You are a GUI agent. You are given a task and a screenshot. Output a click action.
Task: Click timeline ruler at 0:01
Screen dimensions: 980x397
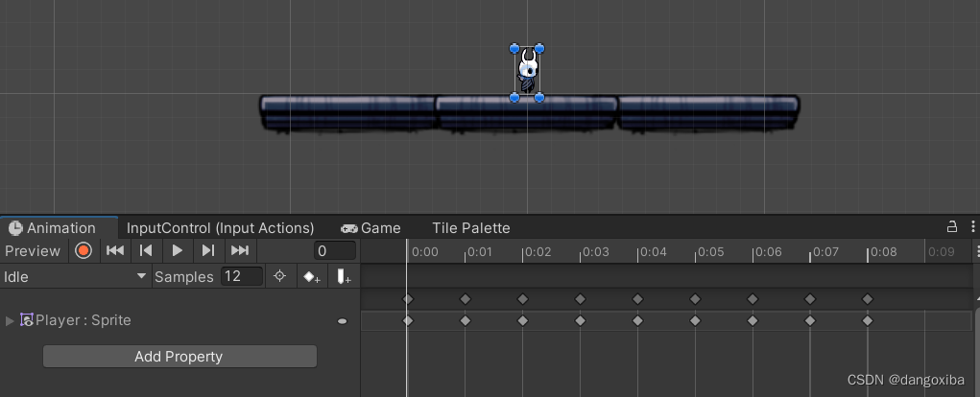point(481,252)
